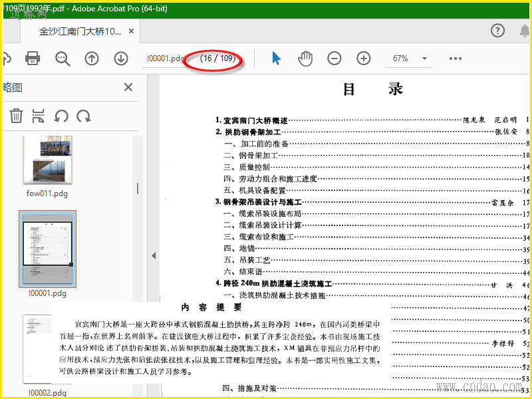Select the fow011.pdg page thumbnail
Image resolution: width=532 pixels, height=399 pixels.
coord(47,159)
